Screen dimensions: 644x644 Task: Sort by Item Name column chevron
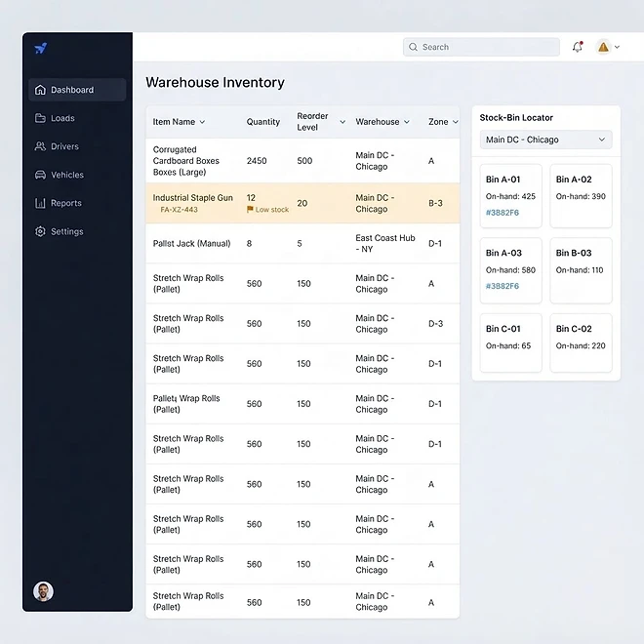point(202,122)
